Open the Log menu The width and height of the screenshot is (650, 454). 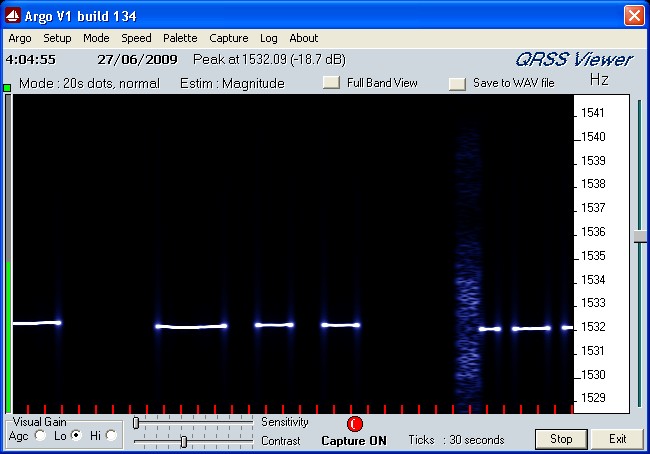(x=268, y=38)
